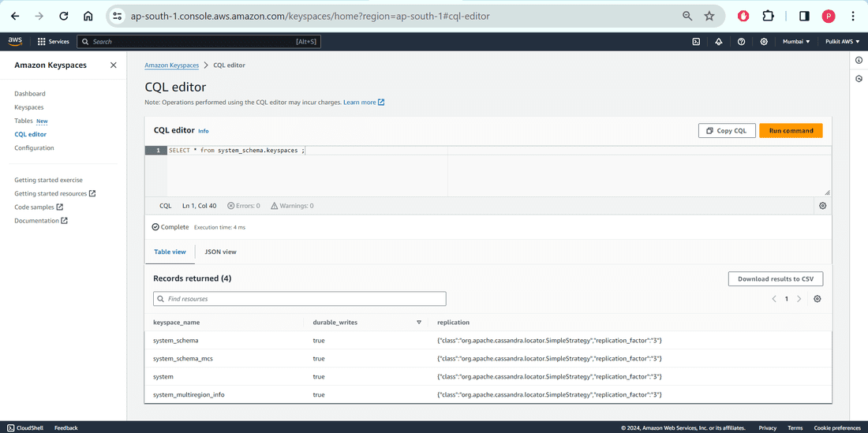Bookmark this page with the star
The width and height of the screenshot is (868, 433).
(709, 16)
